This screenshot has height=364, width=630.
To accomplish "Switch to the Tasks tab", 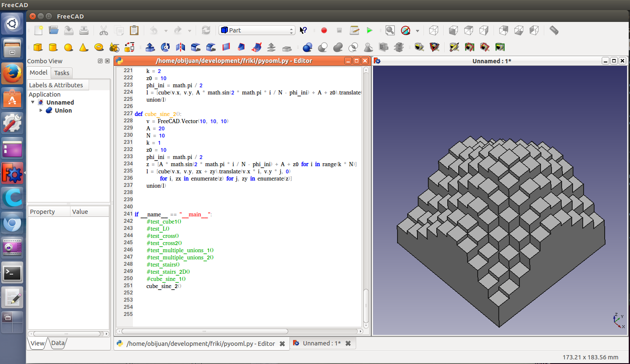I will 62,73.
